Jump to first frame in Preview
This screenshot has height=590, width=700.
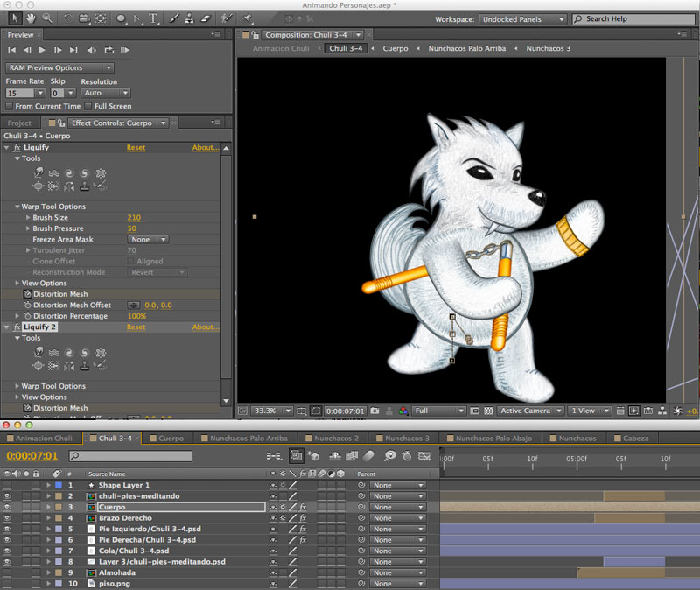pos(12,50)
